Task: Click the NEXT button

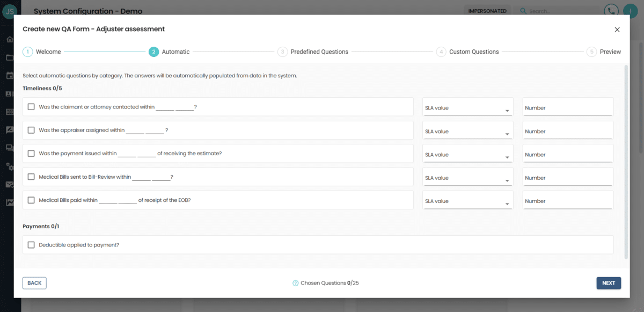Action: (x=609, y=282)
